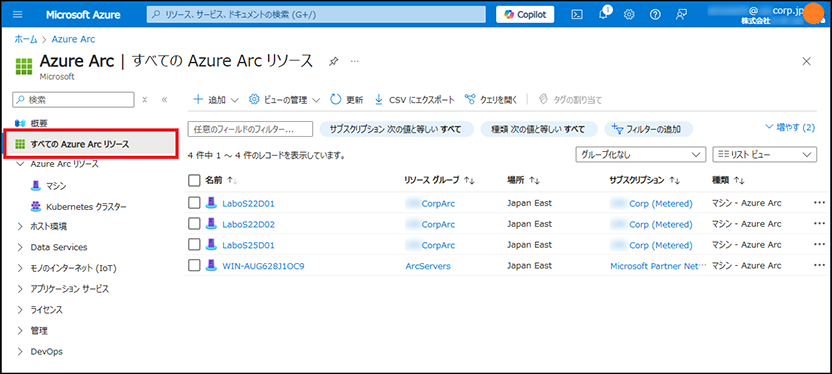Open row options for LaboS22D02

[x=819, y=224]
